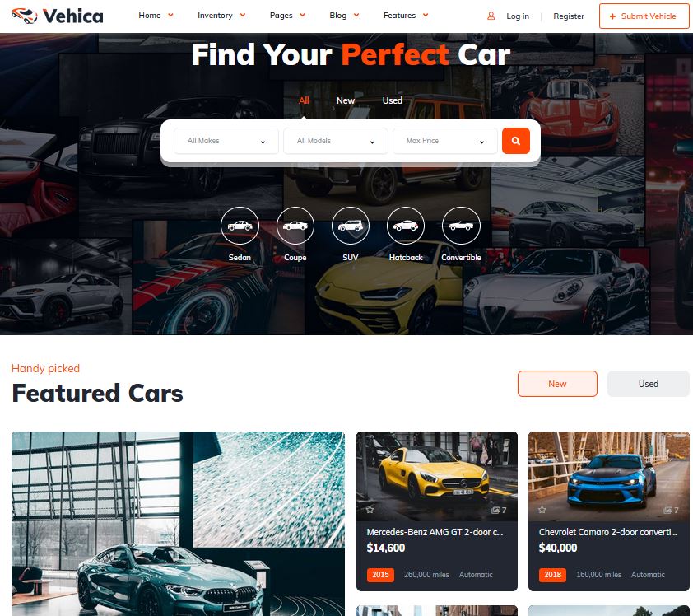
Task: Toggle Featured Cars to Used
Action: point(648,384)
